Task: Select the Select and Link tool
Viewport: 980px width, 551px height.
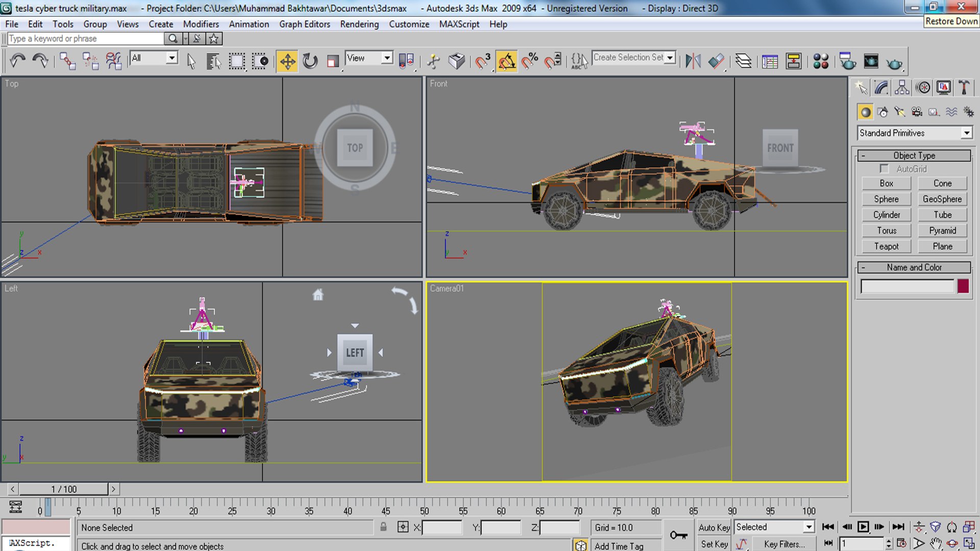Action: [67, 61]
